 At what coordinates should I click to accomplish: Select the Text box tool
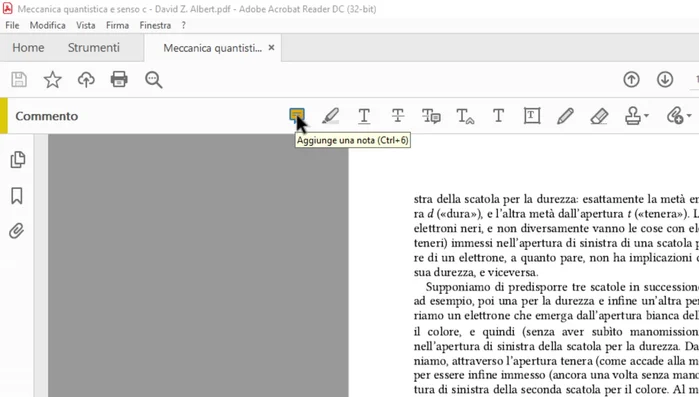tap(532, 116)
